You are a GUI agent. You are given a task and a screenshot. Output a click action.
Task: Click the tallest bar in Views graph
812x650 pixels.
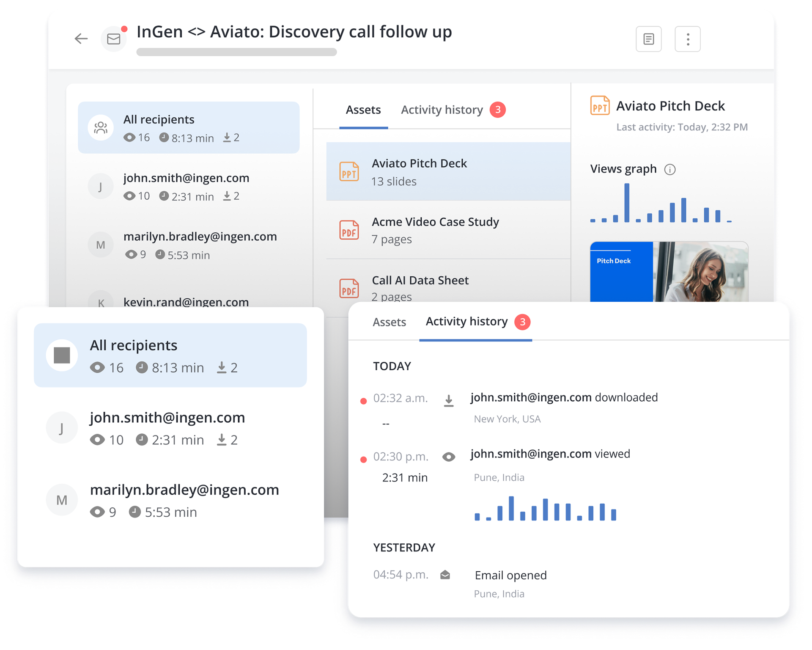point(627,203)
